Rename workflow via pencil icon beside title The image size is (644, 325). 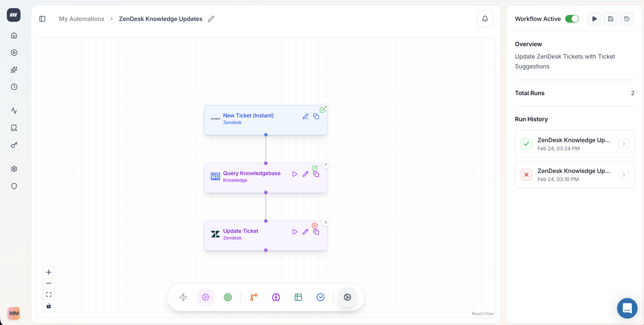(x=211, y=19)
